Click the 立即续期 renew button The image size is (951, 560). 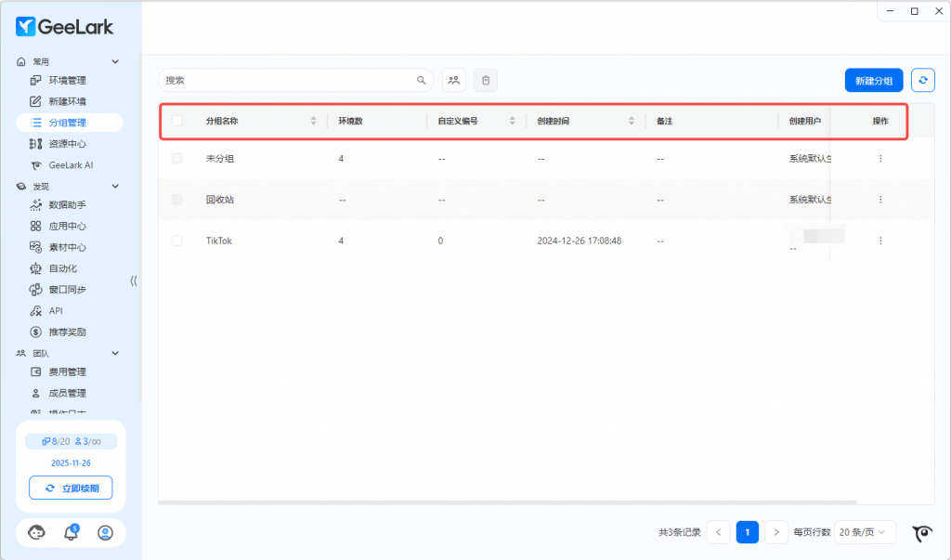[x=71, y=488]
